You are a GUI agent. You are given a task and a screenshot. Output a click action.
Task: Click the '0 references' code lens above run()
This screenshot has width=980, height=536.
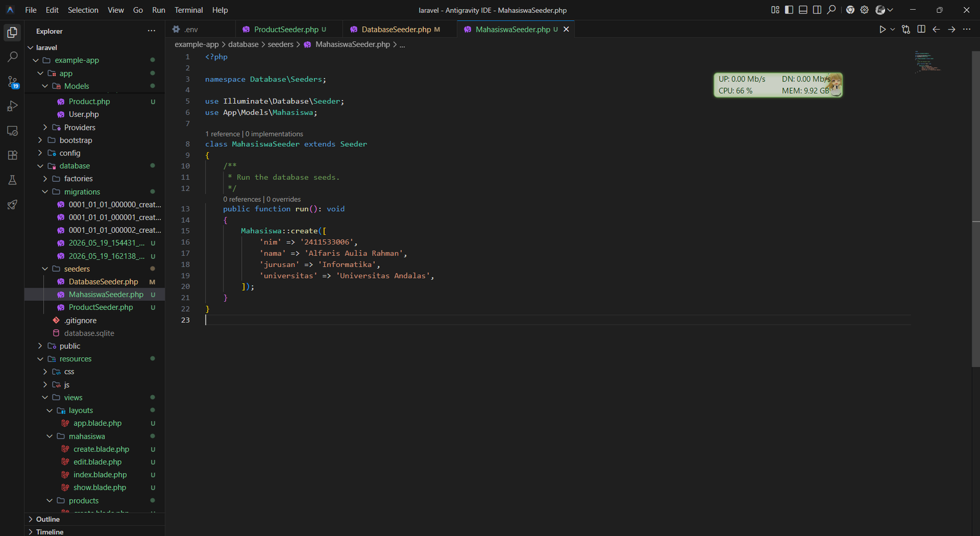click(x=242, y=199)
